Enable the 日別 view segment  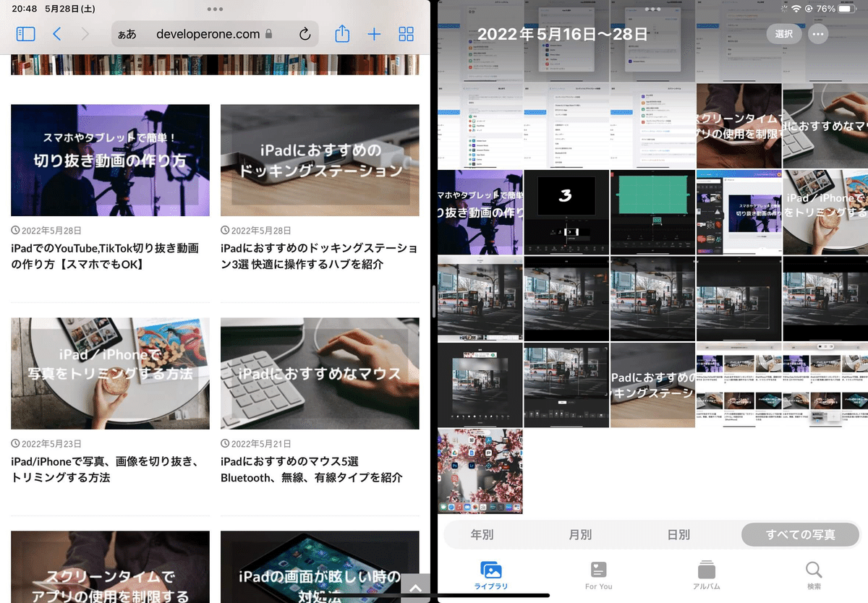point(678,534)
